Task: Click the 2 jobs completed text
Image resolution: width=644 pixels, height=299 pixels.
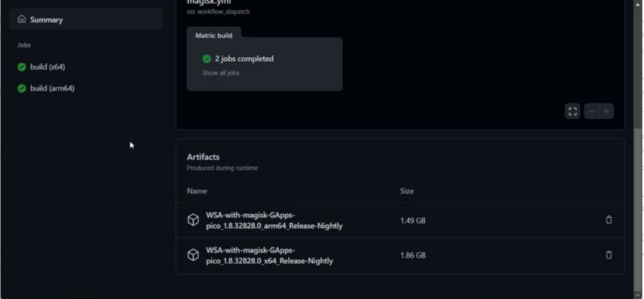Action: click(x=244, y=59)
